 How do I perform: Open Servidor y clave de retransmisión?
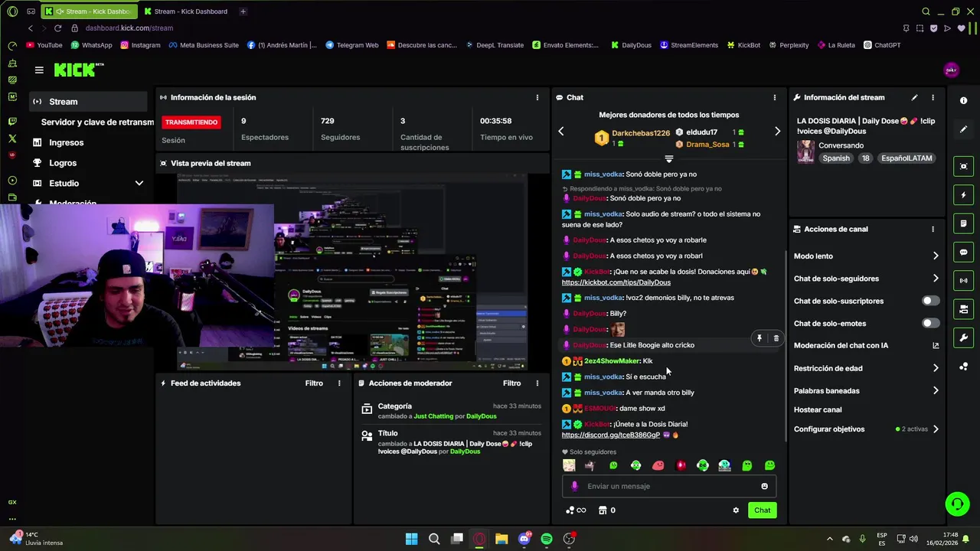[x=97, y=122]
